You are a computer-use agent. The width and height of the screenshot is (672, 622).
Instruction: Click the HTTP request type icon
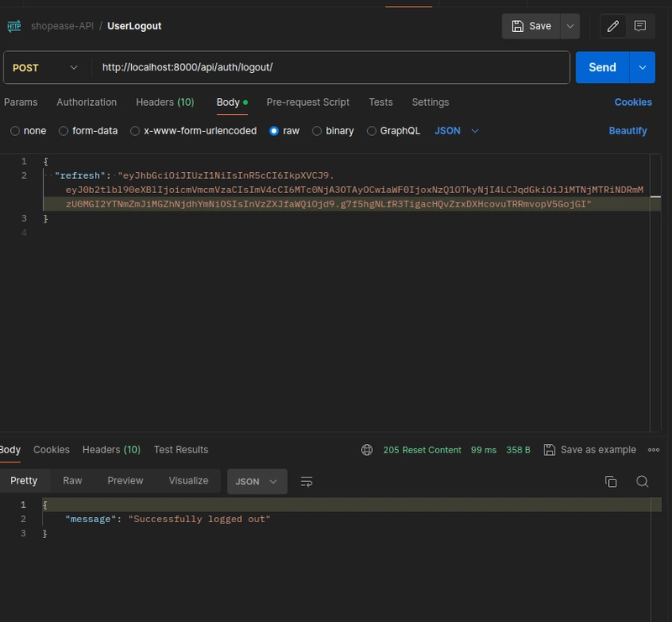point(14,26)
